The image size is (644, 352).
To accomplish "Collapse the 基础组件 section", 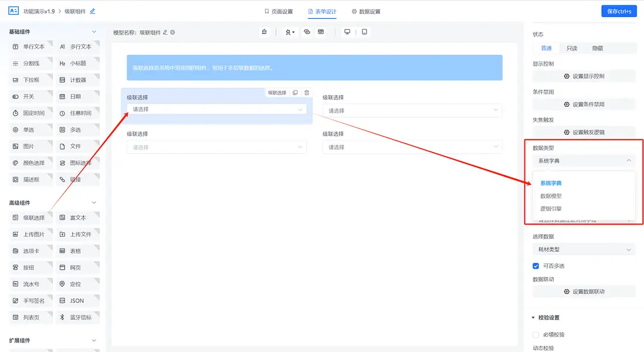I will (x=94, y=32).
